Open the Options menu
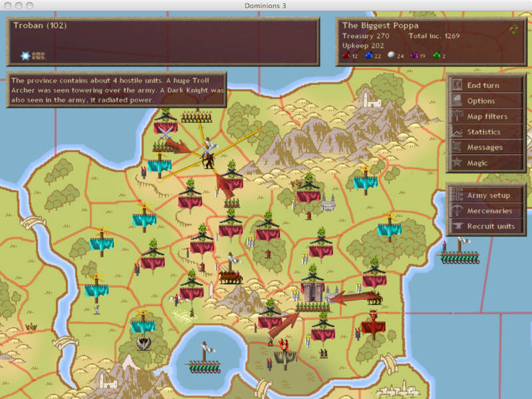This screenshot has width=532, height=399. point(485,100)
